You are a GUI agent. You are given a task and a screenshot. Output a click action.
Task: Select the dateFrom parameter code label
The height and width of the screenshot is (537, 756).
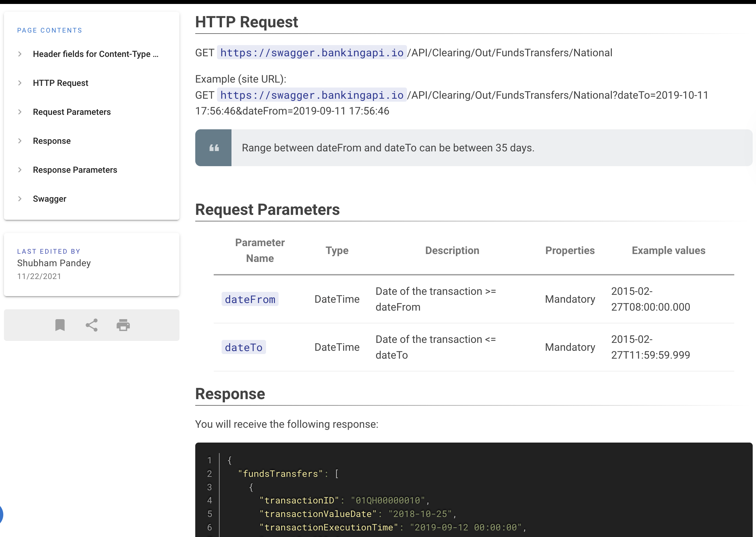[x=250, y=299]
